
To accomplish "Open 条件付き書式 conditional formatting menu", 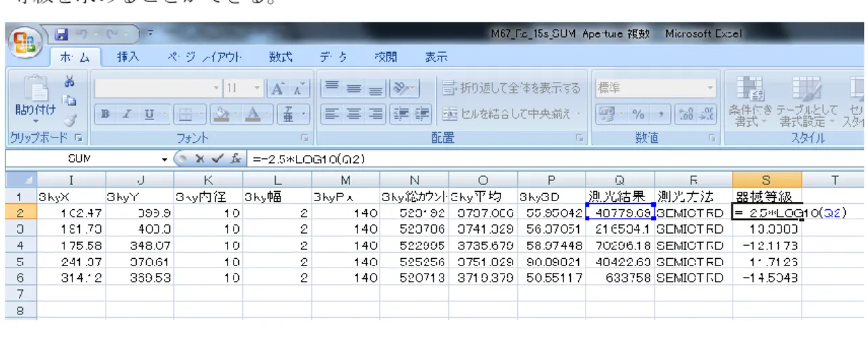I will (x=751, y=102).
